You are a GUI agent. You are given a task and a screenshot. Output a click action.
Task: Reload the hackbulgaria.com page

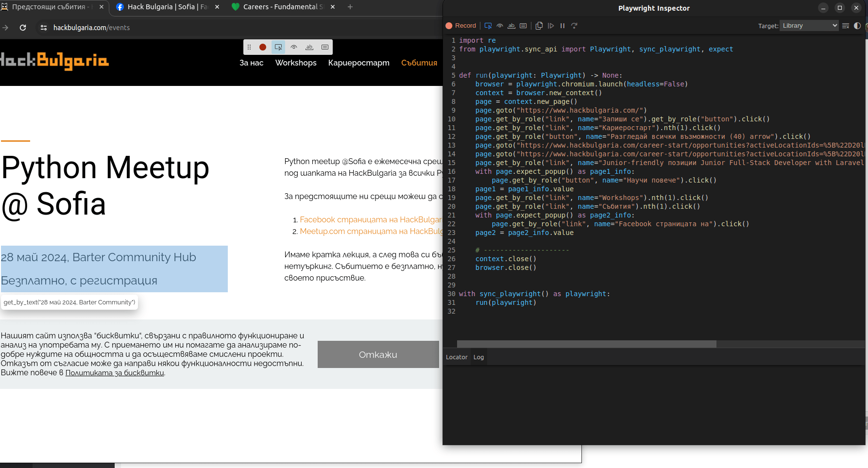pos(23,28)
